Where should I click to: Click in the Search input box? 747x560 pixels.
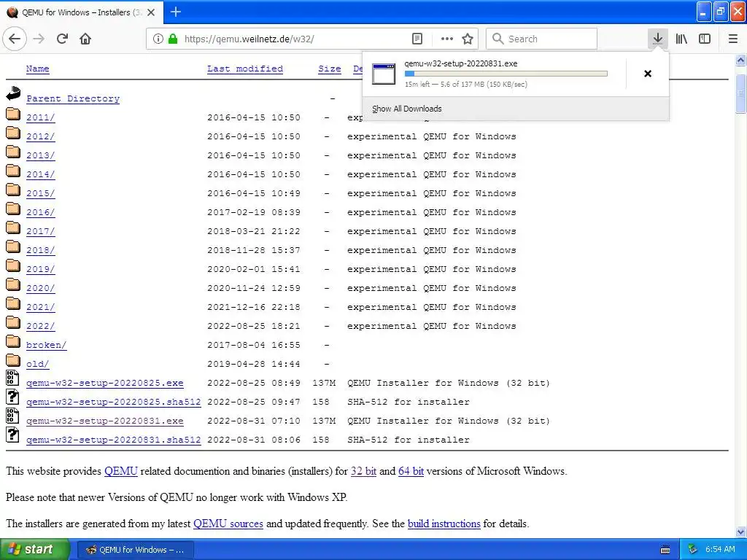[542, 39]
